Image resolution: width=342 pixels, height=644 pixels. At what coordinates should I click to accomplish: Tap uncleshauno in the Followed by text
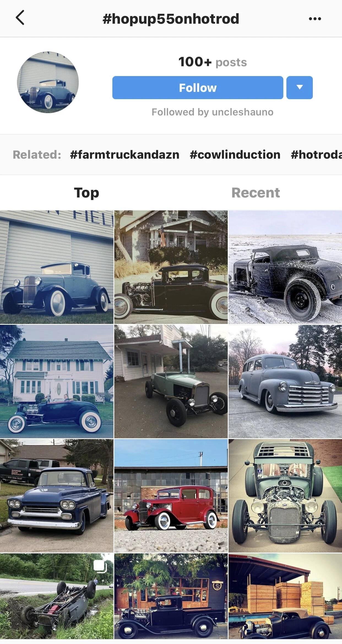(x=243, y=112)
